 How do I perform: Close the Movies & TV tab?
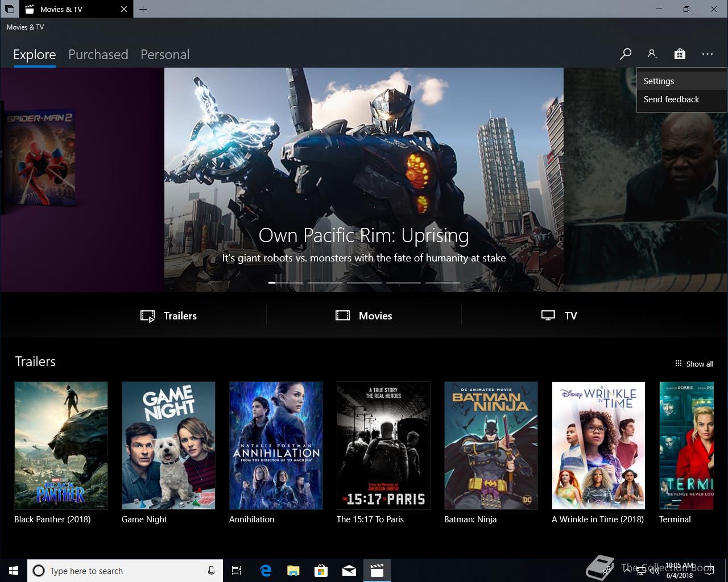pos(124,9)
